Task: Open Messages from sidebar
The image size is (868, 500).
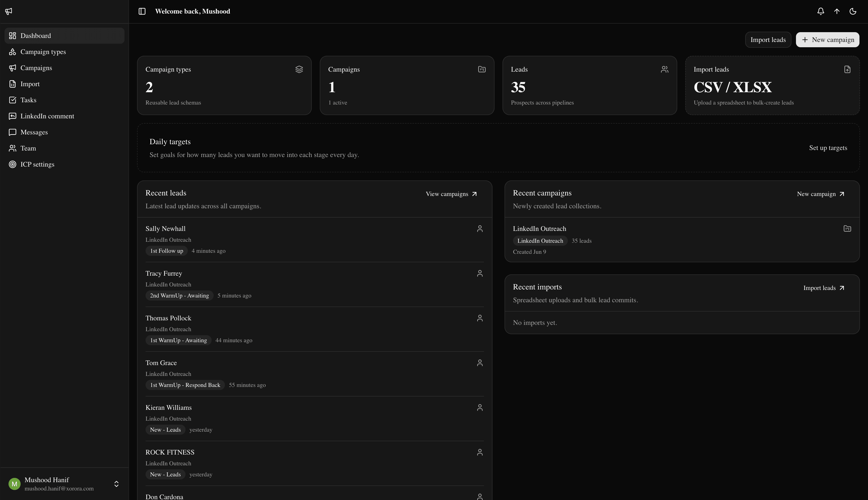Action: click(65, 132)
